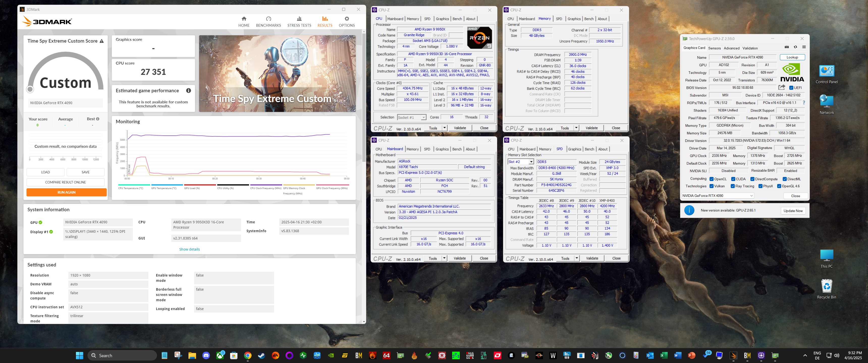Click the warning triangle beside Time Spy Extreme Custom Score

click(101, 41)
